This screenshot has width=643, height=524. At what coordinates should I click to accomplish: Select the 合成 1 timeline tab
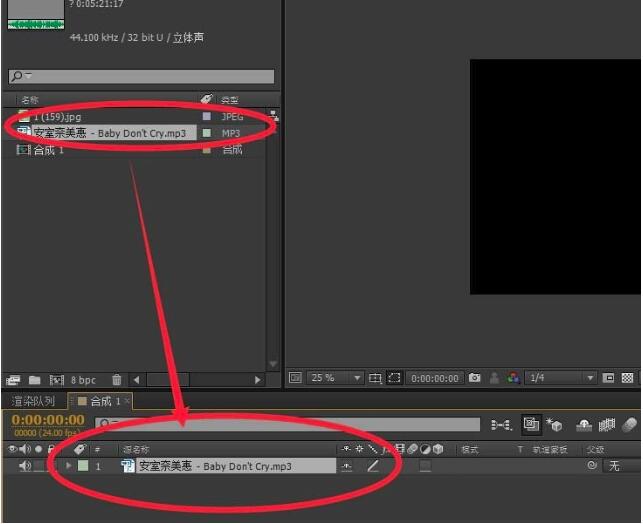click(101, 401)
